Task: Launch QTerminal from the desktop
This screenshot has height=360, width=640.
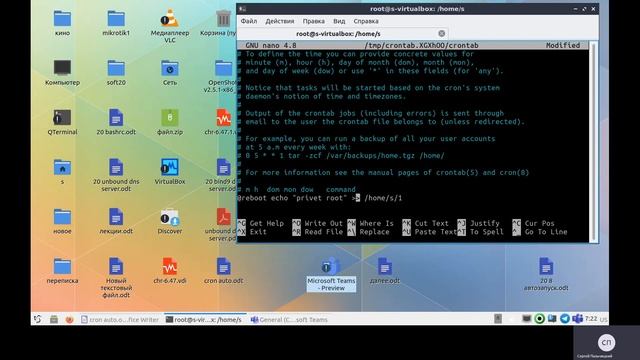Action: 62,118
